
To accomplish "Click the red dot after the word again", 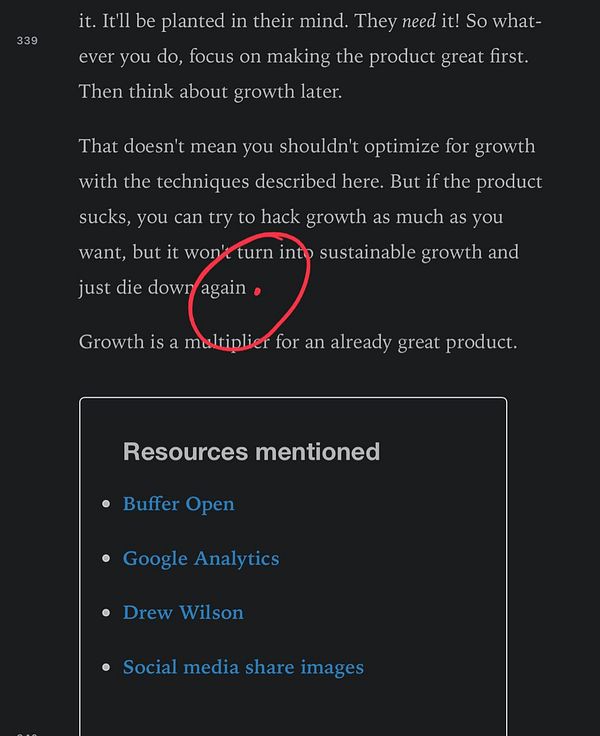I will (257, 291).
